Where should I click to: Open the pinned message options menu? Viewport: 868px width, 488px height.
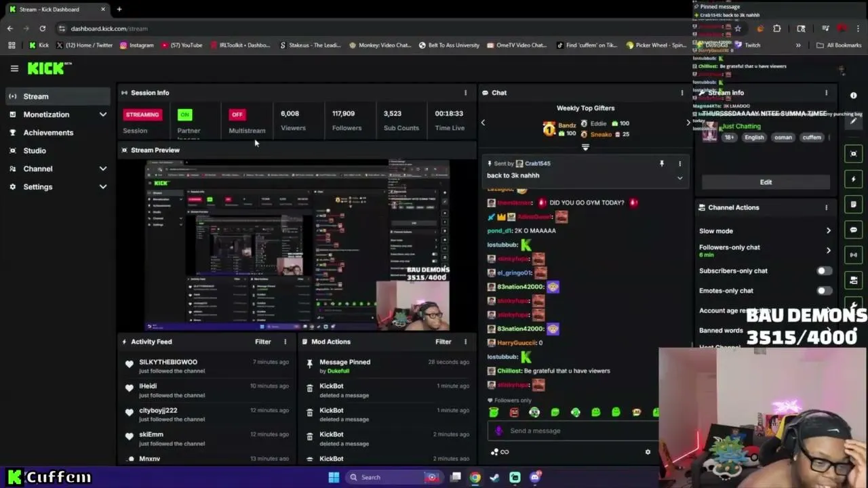[679, 163]
